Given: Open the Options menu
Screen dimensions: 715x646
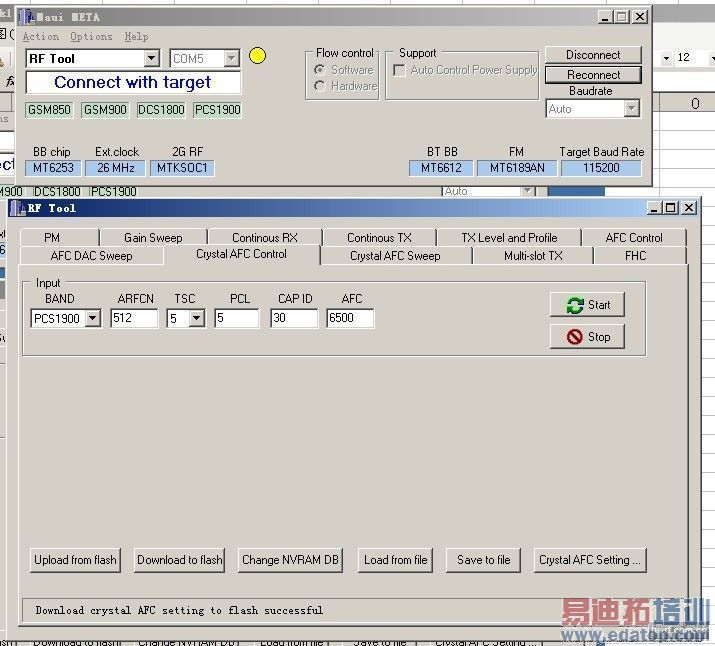Looking at the screenshot, I should [91, 36].
